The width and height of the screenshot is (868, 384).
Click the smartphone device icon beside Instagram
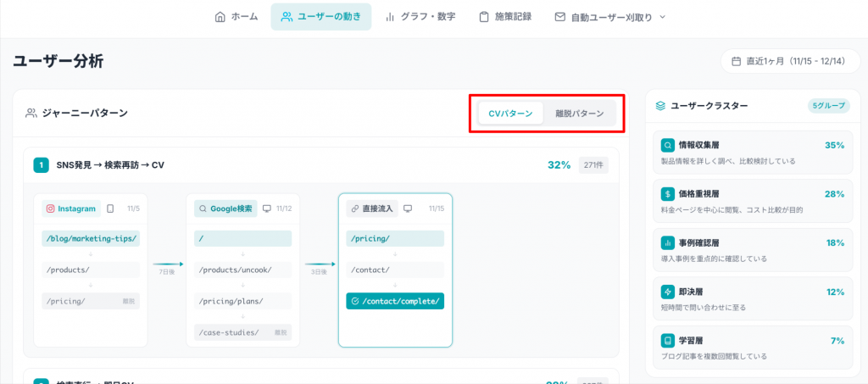110,209
